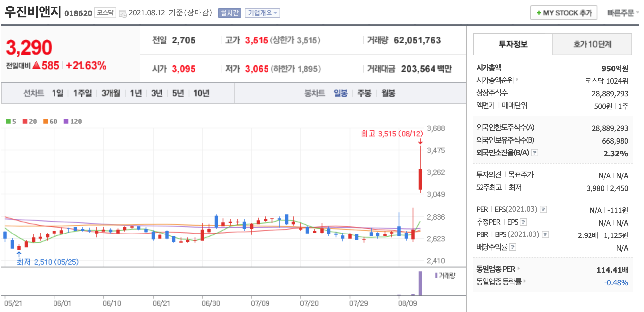
Task: Switch to the 투자정보 tab
Action: tap(513, 44)
